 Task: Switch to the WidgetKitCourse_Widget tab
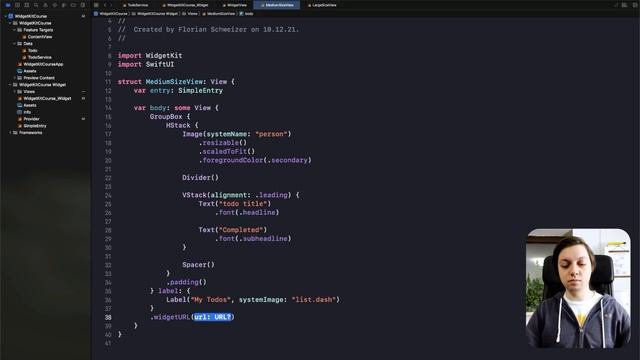point(185,5)
